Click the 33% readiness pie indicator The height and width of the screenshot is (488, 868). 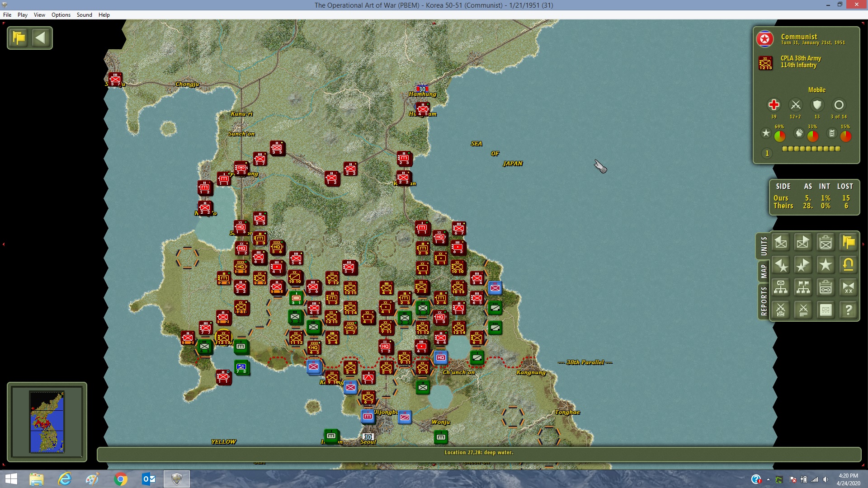click(x=812, y=136)
